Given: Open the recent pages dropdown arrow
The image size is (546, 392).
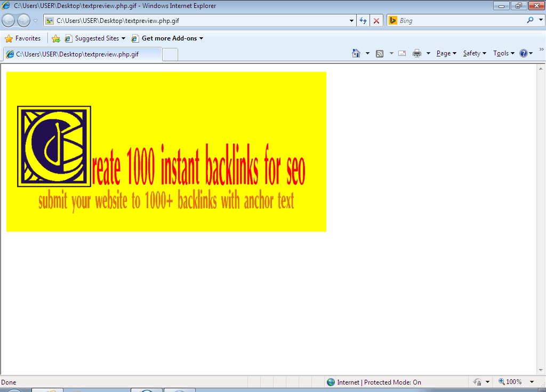Looking at the screenshot, I should [x=35, y=21].
